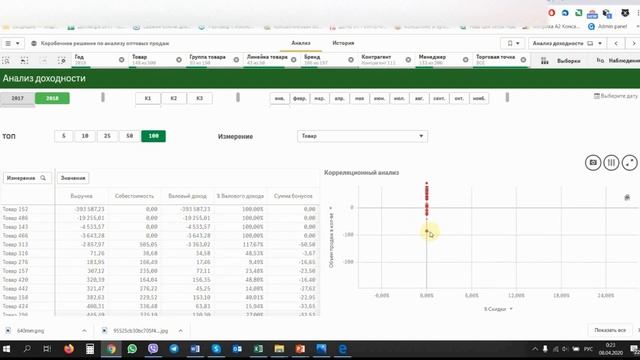
Task: Activate the smart search selection tool
Action: pyautogui.click(x=6, y=60)
